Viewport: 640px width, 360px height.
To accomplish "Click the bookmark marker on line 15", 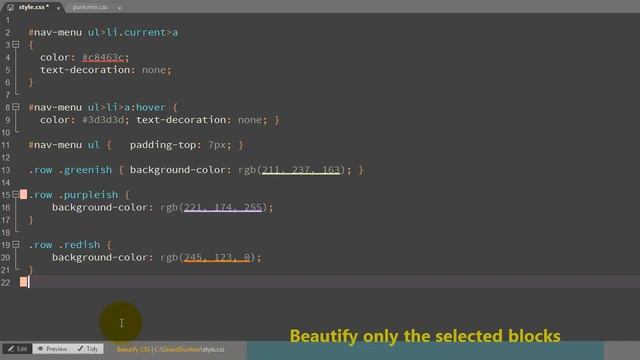I will 24,194.
